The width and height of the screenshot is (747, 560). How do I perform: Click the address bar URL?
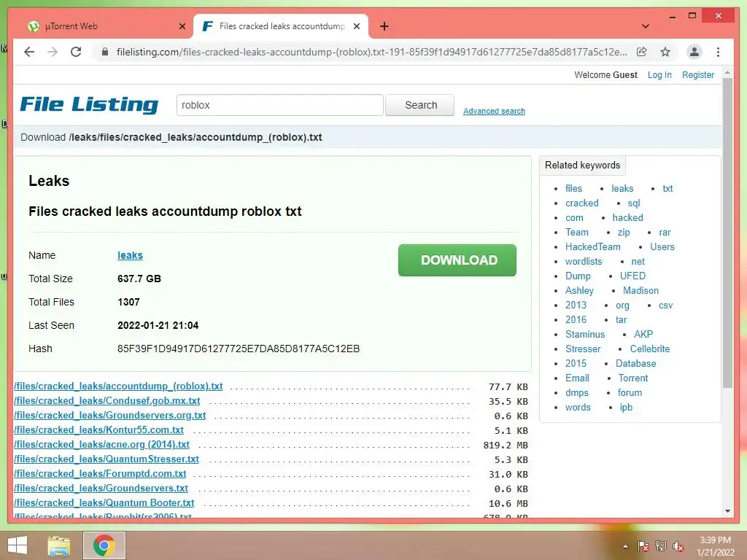pos(371,52)
